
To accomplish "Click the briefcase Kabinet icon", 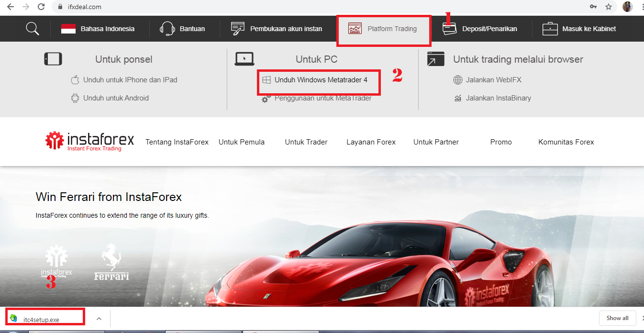I will (550, 29).
